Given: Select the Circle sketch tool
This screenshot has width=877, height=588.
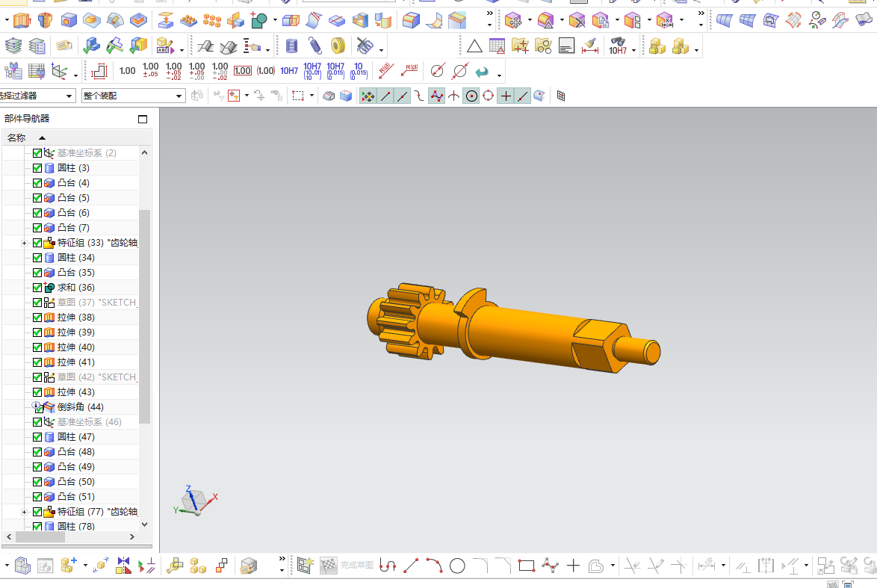Looking at the screenshot, I should [x=457, y=566].
